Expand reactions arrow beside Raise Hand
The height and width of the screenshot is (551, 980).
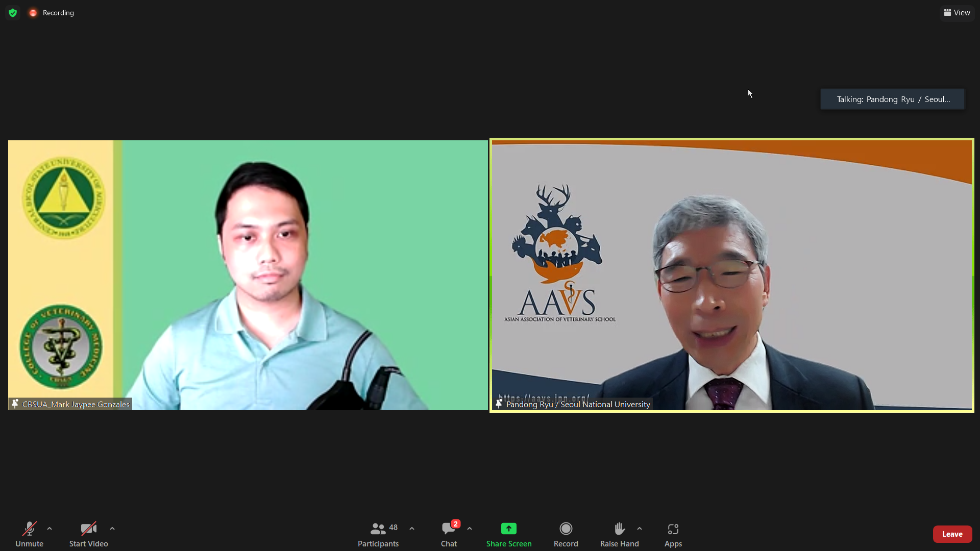(x=640, y=529)
